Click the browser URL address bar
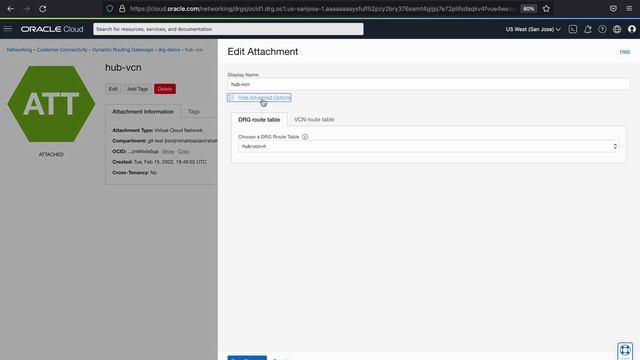Screen dimensions: 640x360 [x=320, y=9]
